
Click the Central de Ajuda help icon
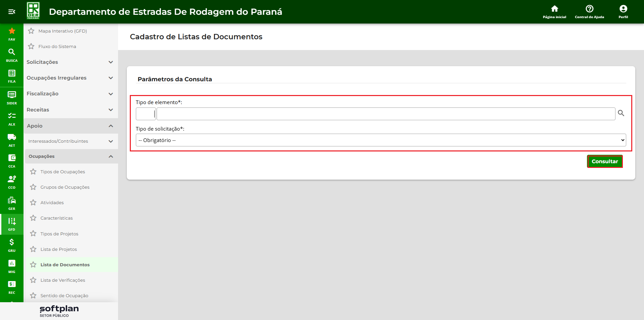(x=589, y=11)
